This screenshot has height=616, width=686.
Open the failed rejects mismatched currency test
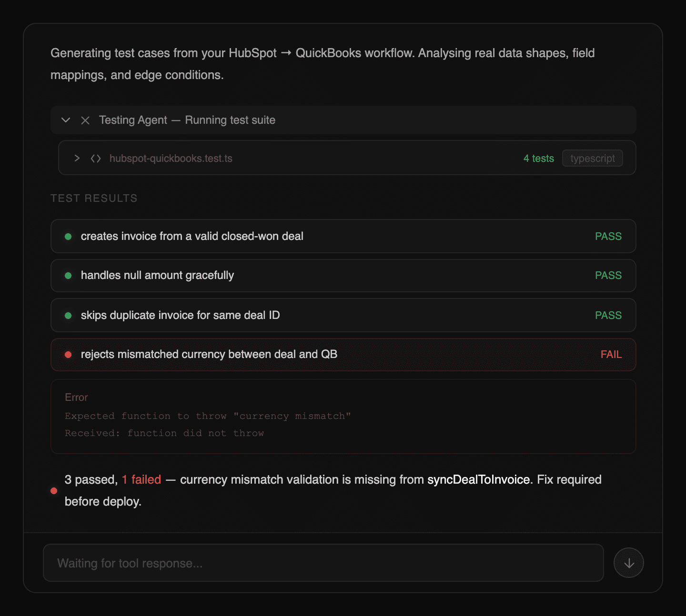[x=343, y=355]
